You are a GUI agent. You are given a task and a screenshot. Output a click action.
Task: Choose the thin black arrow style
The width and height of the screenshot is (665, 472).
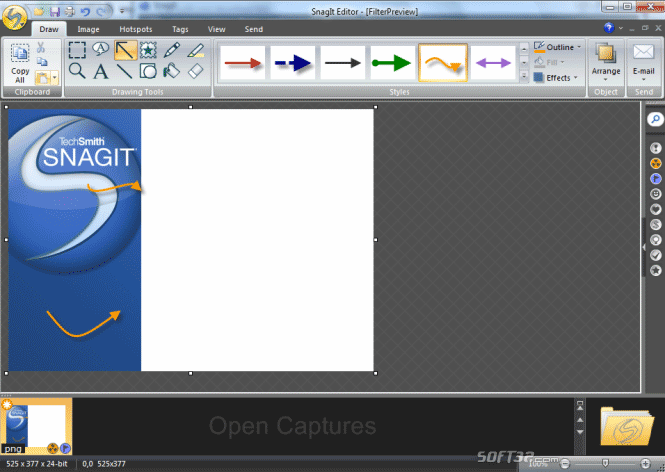pos(343,63)
